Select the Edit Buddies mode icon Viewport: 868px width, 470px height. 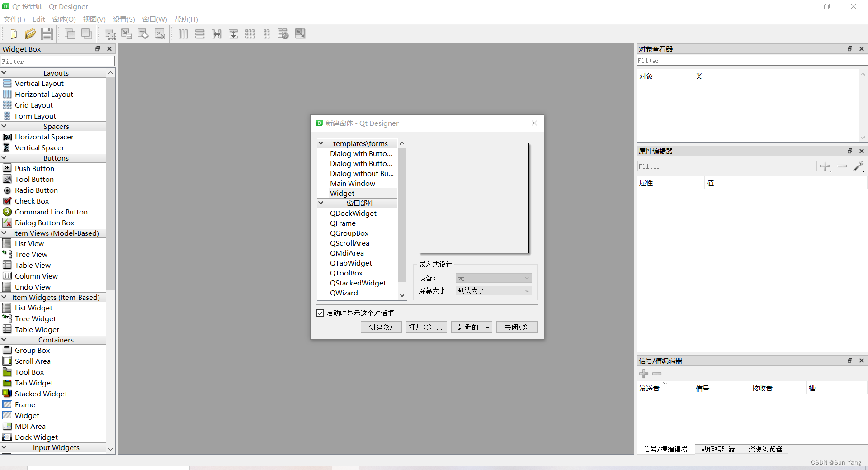[x=143, y=34]
